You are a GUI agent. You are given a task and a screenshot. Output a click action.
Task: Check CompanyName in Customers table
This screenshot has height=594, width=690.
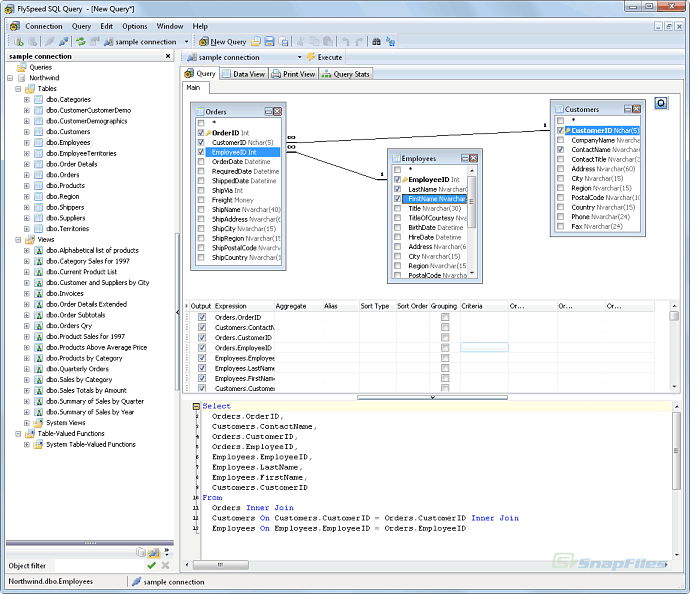click(x=561, y=140)
